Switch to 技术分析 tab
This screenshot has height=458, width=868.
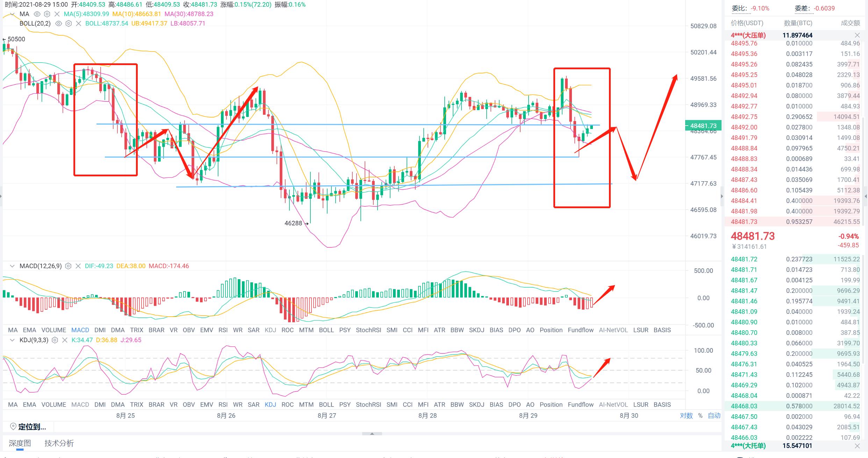tap(59, 443)
